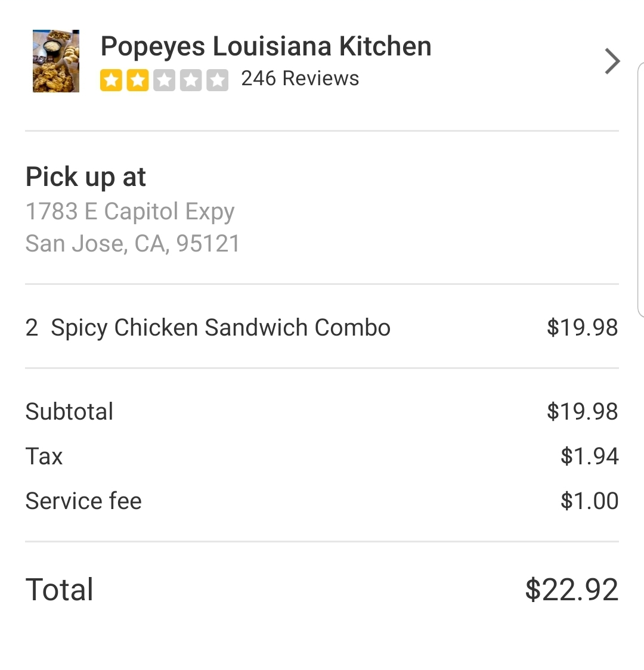Screen dimensions: 644x670
Task: Tap the Tax amount $1.94
Action: pos(589,456)
